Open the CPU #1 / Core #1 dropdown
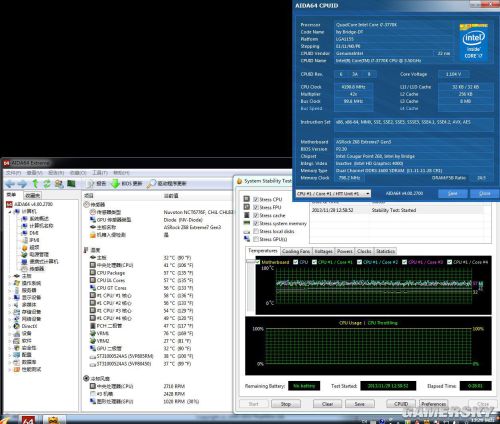Screen dimensions: 500x424 (x=333, y=193)
